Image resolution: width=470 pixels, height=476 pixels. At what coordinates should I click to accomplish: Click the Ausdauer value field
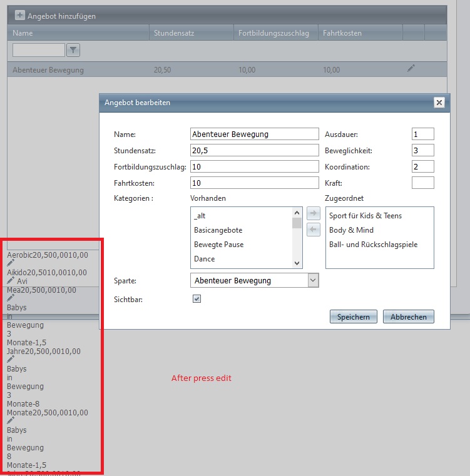point(422,134)
